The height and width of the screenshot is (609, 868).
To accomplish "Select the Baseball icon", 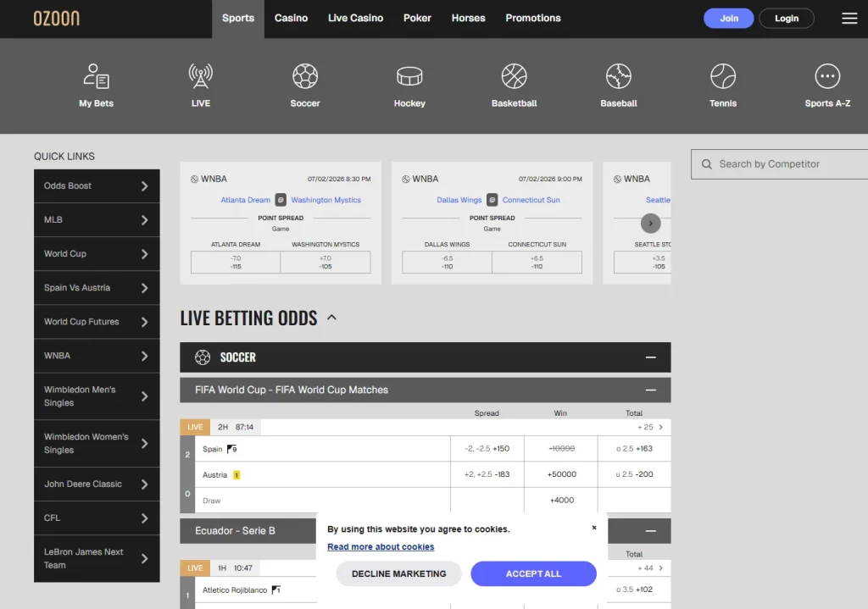I will [619, 76].
